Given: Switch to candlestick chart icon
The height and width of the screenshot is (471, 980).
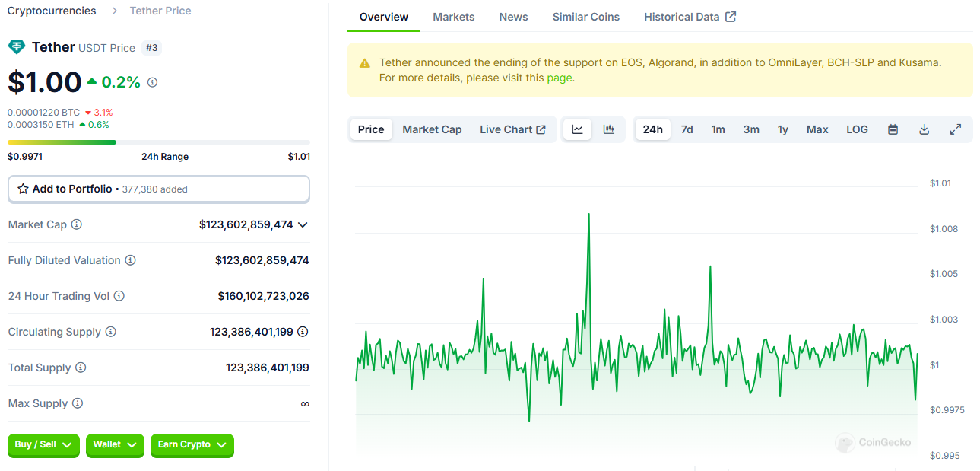Looking at the screenshot, I should (608, 129).
